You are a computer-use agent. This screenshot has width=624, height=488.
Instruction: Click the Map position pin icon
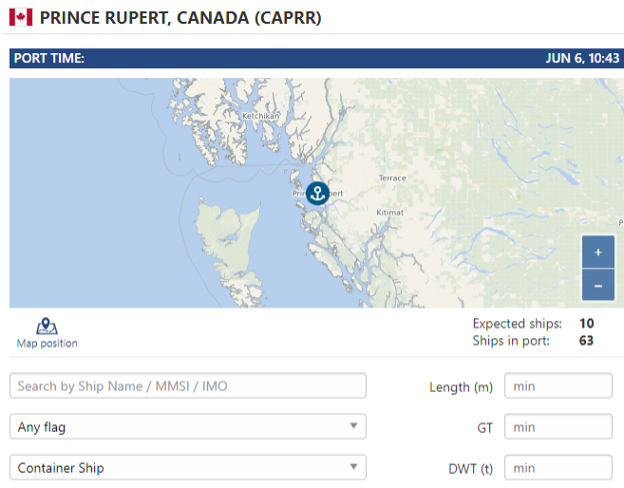[x=47, y=326]
